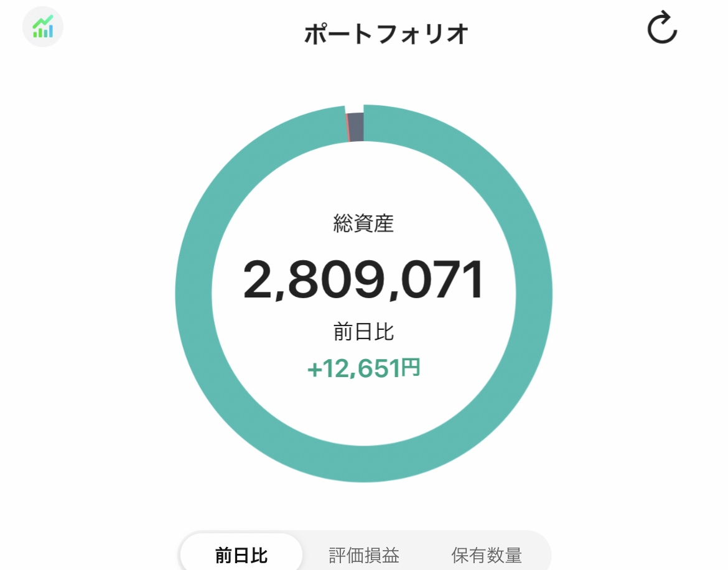This screenshot has width=728, height=570.
Task: Tap the ポートフォリオ page title
Action: click(x=386, y=34)
